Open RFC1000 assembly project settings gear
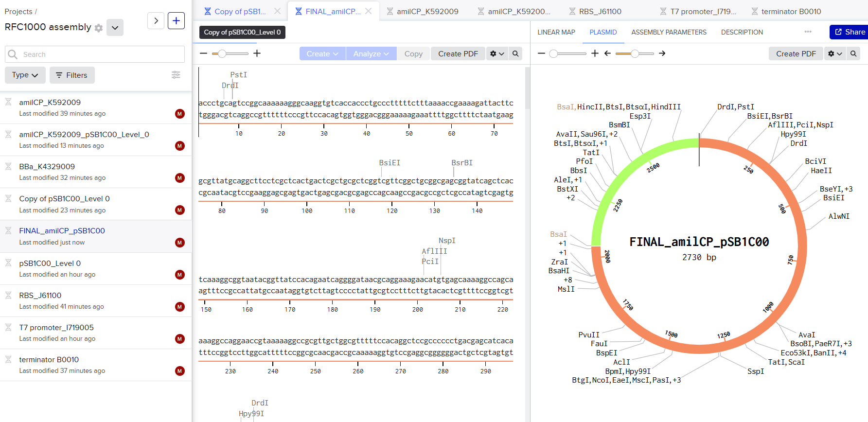The height and width of the screenshot is (422, 868). click(x=99, y=28)
